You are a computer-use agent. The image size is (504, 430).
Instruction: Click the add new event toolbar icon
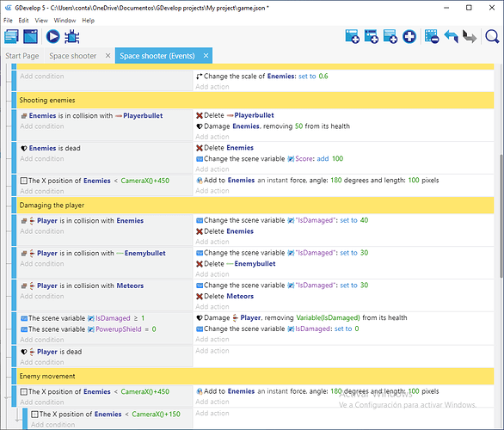[352, 36]
